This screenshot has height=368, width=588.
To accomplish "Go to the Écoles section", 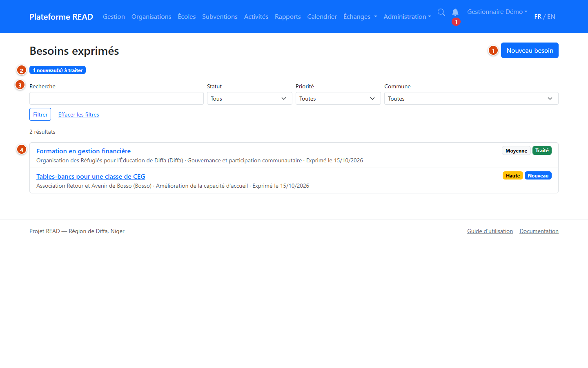I will 187,17.
